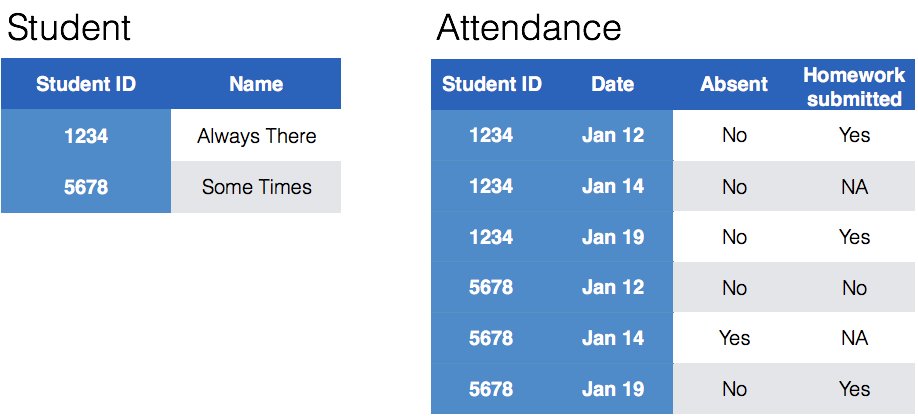Click student 5678's Jan 19 date cell
The height and width of the screenshot is (416, 918).
612,389
